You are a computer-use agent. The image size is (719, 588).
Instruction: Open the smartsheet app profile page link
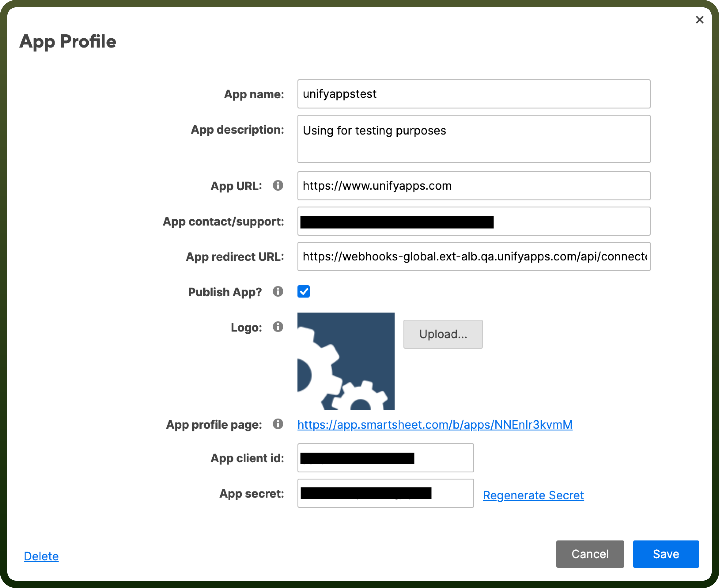tap(435, 425)
